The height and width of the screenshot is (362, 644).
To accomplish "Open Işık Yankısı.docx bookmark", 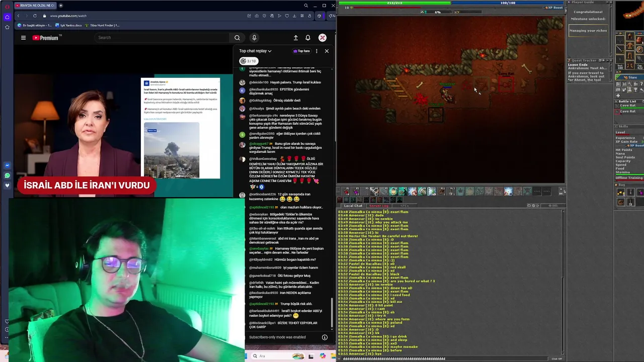I will (x=68, y=25).
